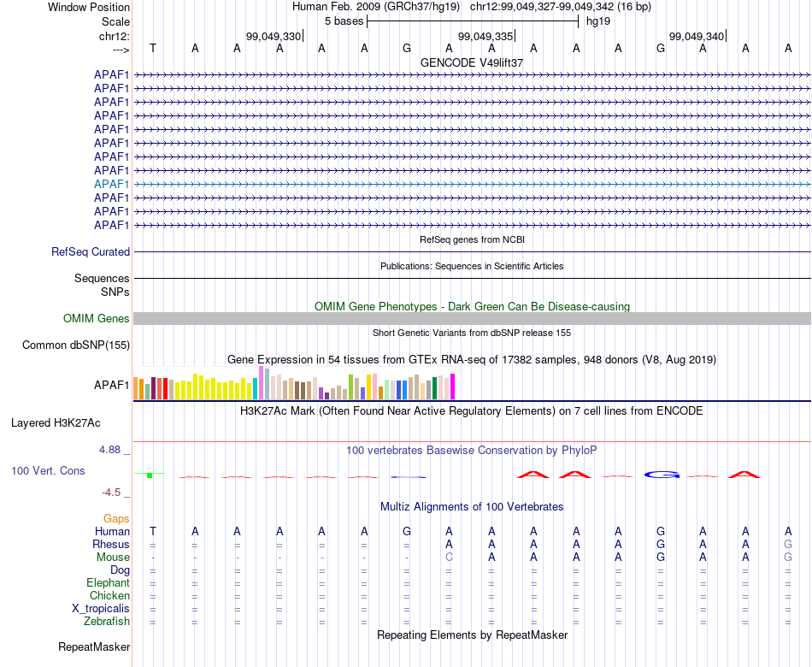Click the X_tropicalis species label

point(101,609)
